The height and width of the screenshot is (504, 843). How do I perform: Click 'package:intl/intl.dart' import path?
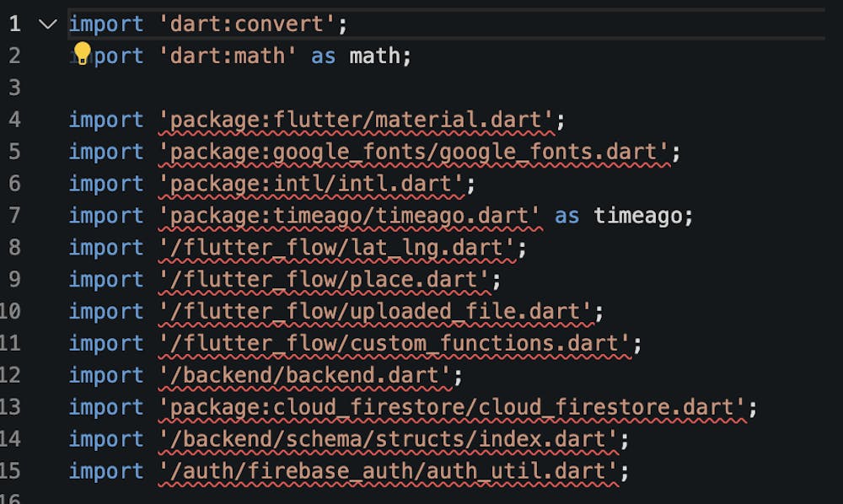click(x=311, y=184)
